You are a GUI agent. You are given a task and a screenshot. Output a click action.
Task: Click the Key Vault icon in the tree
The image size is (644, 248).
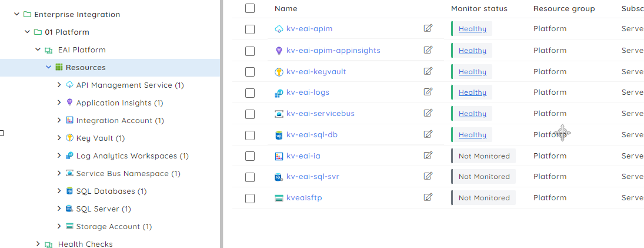[69, 138]
